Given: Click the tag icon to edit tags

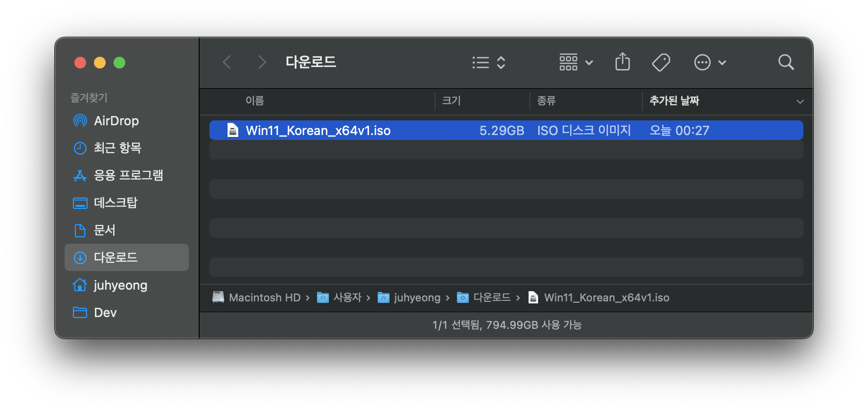Looking at the screenshot, I should [661, 62].
